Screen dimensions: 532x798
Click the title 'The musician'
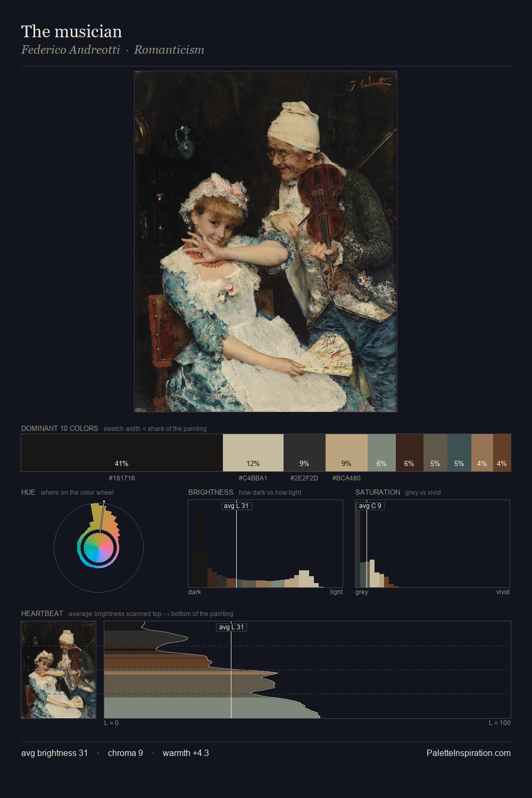tap(72, 31)
